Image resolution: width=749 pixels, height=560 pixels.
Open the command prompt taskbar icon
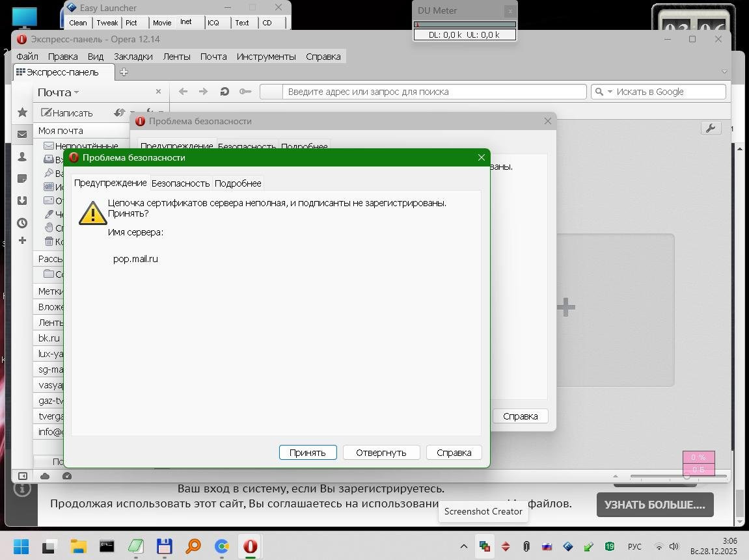coord(107,546)
